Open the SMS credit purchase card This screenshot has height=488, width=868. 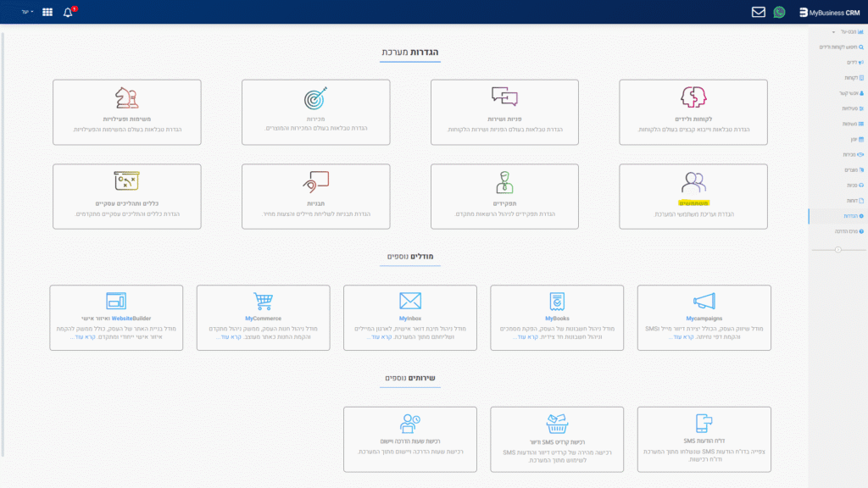tap(557, 439)
